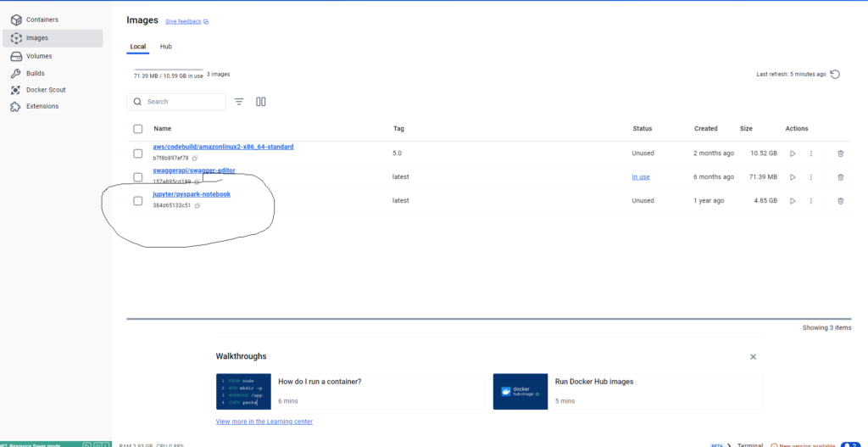
Task: Open more actions for pyspark-notebook
Action: point(810,200)
